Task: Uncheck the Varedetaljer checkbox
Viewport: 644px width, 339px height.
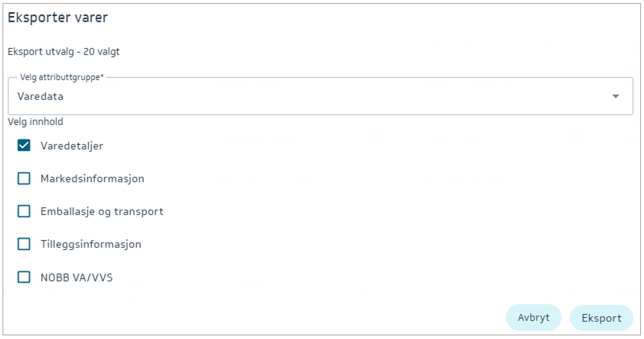Action: point(24,146)
